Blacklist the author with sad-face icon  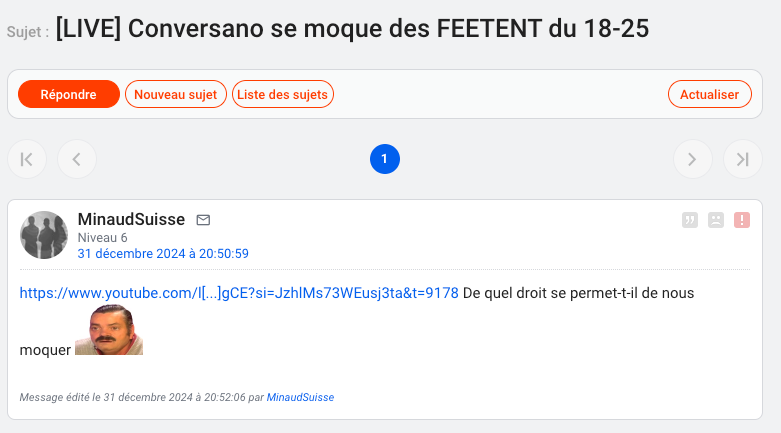click(716, 220)
